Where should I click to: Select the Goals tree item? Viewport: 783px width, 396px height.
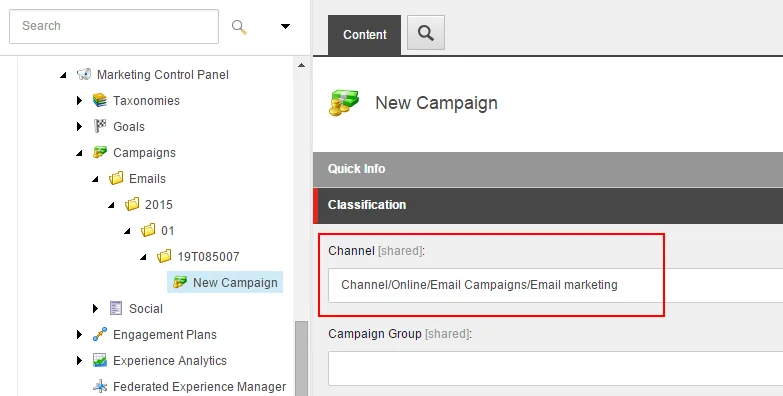click(129, 126)
